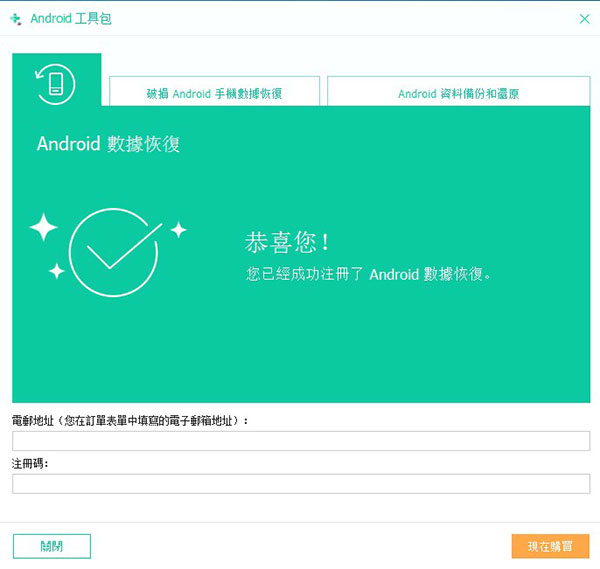
Task: Click the Android 數據恢復 panel heading
Action: (108, 144)
